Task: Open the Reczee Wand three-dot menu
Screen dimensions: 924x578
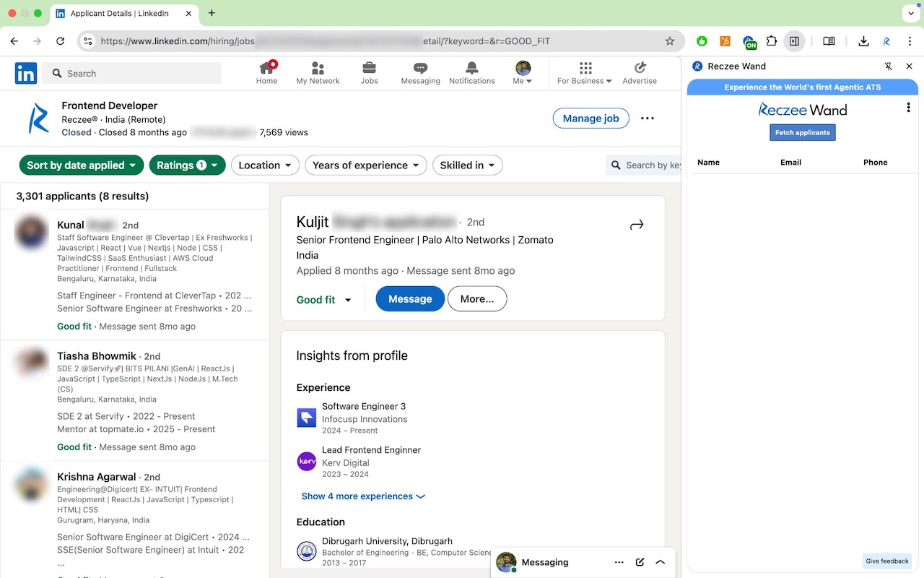Action: tap(908, 108)
